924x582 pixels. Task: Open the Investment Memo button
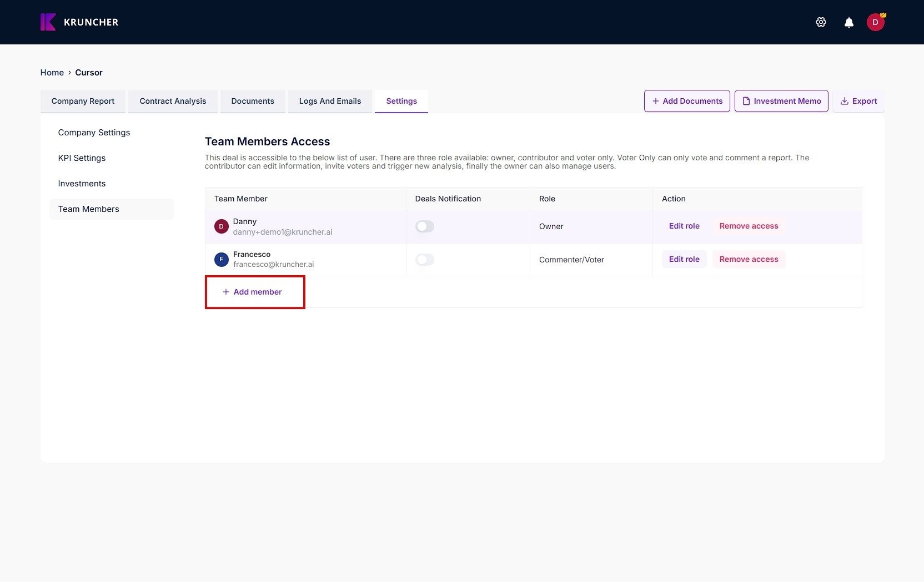(781, 101)
